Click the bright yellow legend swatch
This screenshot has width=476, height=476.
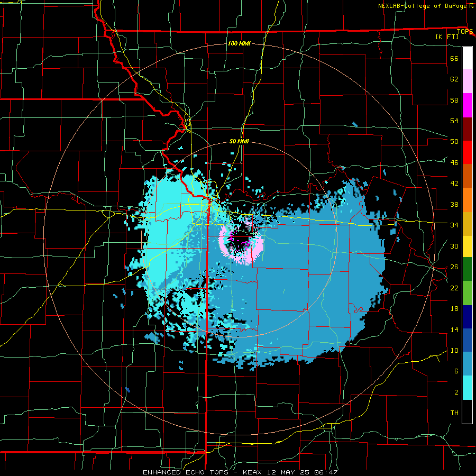coord(467,246)
